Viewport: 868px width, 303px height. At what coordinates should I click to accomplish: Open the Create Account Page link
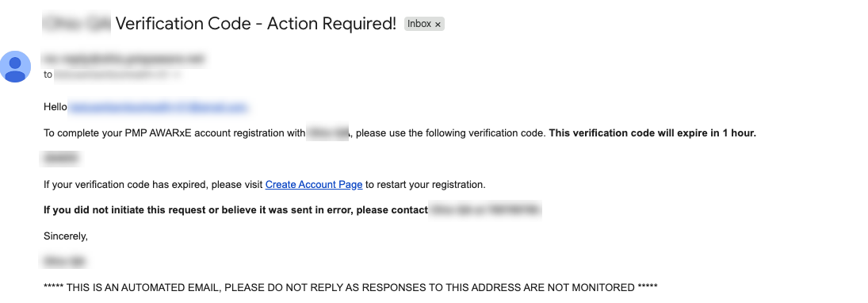[314, 185]
